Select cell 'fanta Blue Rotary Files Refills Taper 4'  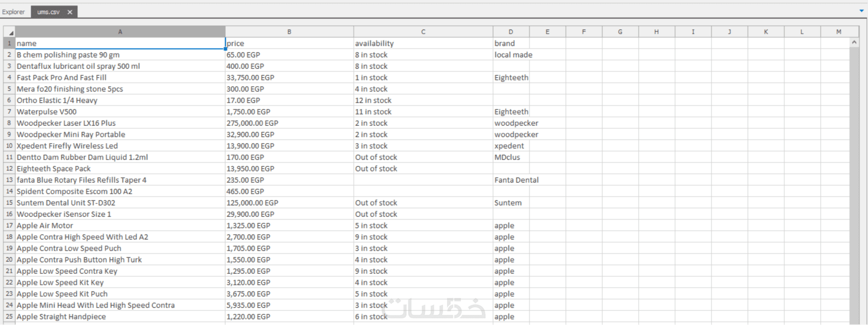120,180
